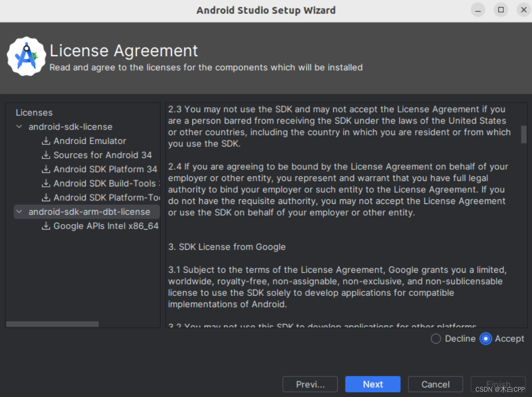Screen dimensions: 532x397
Task: Collapse the android-sdk-license tree node chevron
Action: [19, 127]
